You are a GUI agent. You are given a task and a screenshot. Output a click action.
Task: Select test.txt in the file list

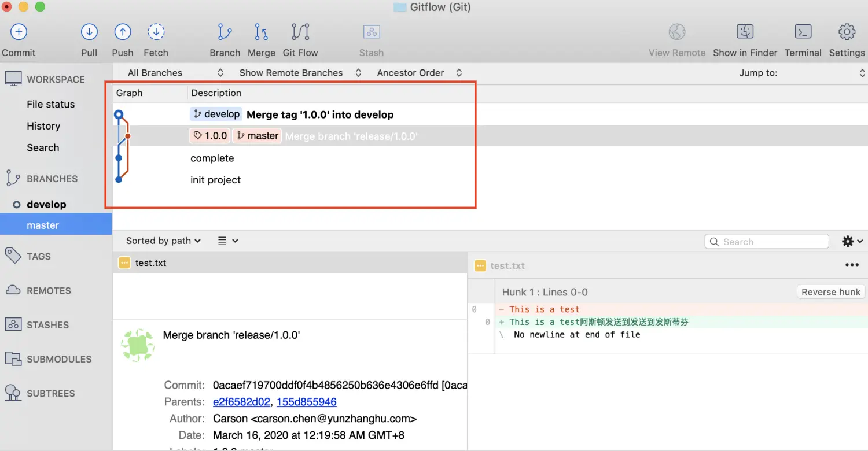click(289, 263)
